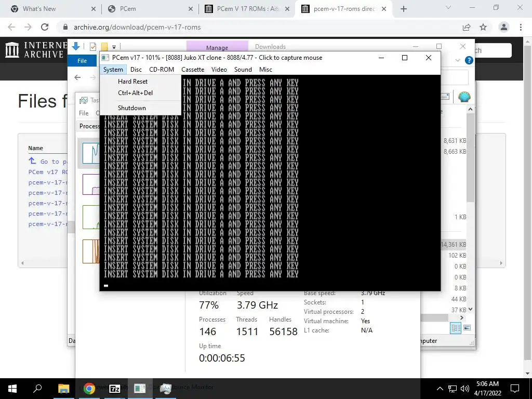Viewport: 532px width, 399px height.
Task: Switch to the PCem V 17 ROMs tab
Action: (x=248, y=9)
